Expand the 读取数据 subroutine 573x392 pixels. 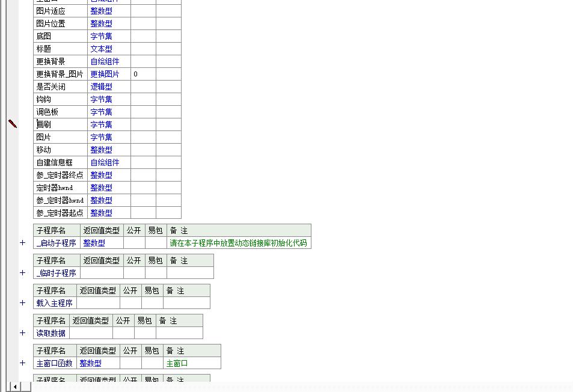[23, 333]
